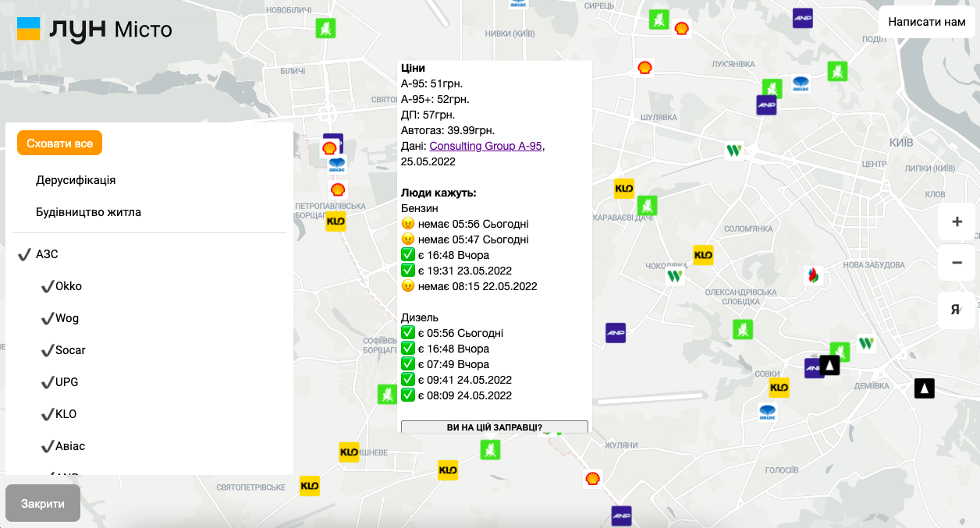Click the 'Люди кажуть:' heading

tap(439, 193)
